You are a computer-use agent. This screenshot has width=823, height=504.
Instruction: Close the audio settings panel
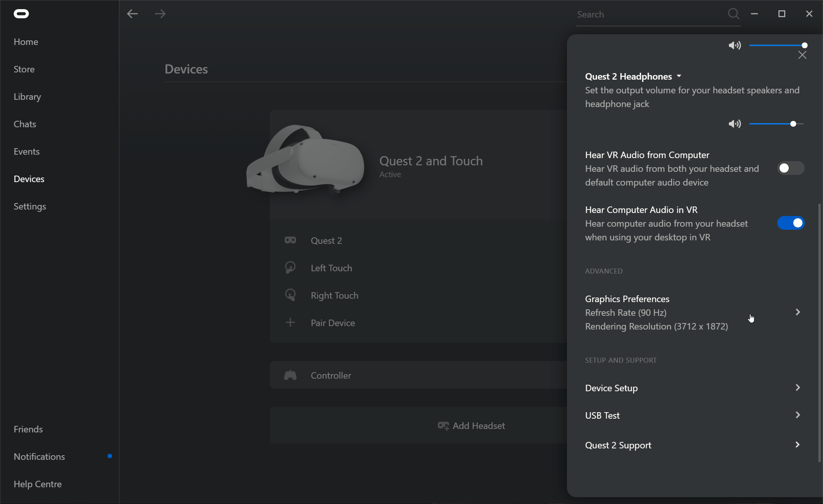(802, 54)
